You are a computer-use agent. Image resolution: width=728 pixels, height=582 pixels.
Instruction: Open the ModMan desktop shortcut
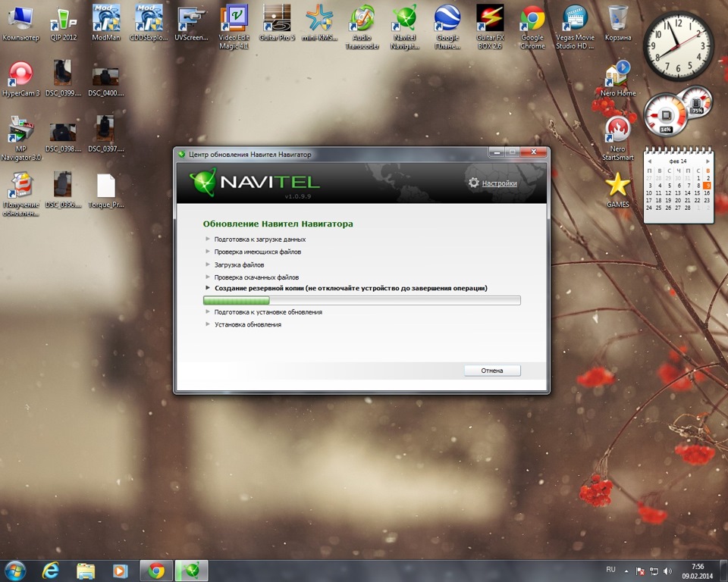(106, 24)
